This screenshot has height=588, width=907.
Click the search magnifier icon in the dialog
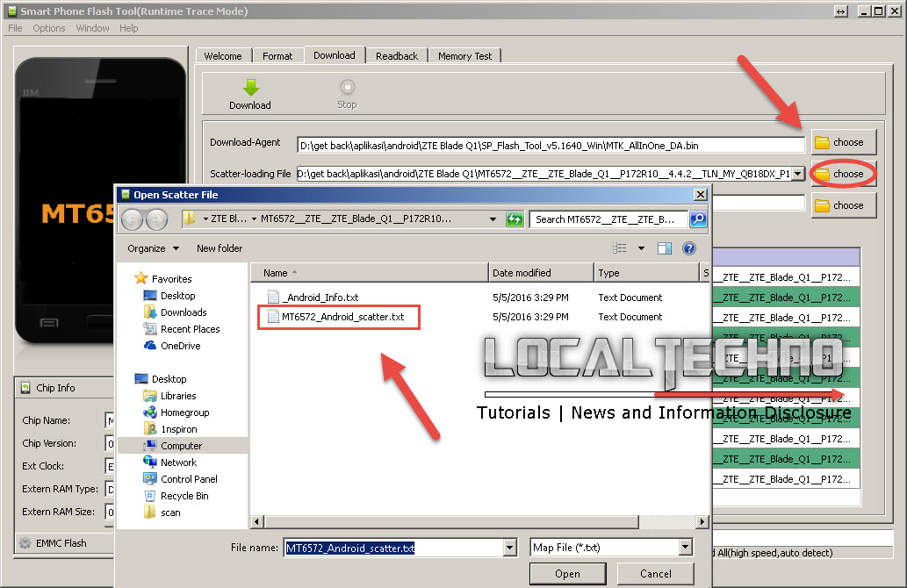pos(698,219)
